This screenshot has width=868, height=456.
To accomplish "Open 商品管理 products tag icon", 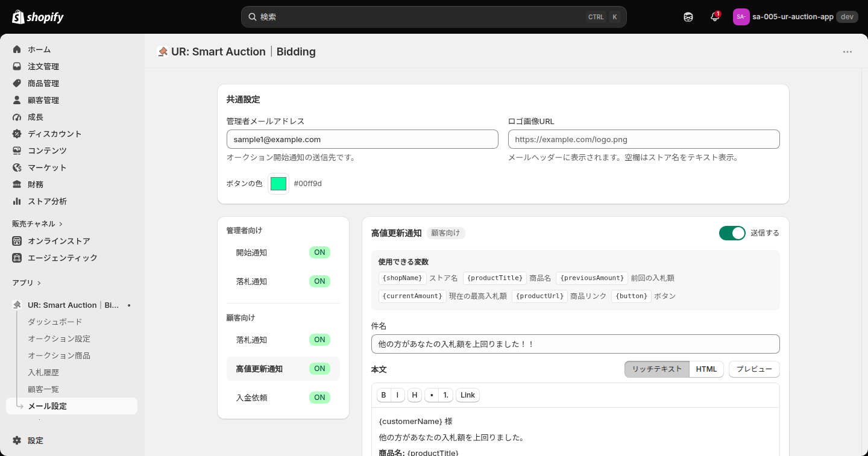I will (x=17, y=83).
